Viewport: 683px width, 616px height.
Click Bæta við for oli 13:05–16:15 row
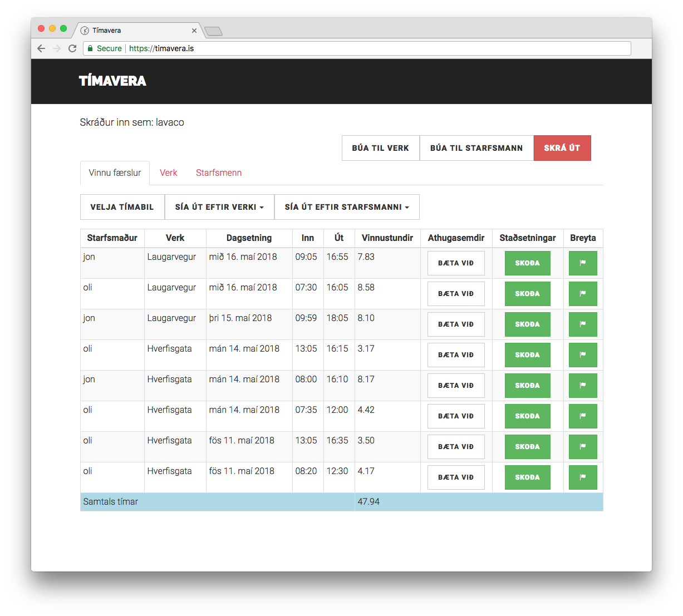click(x=456, y=355)
